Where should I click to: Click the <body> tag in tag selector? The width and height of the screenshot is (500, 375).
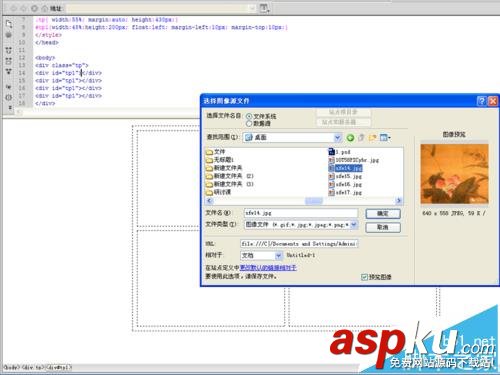pyautogui.click(x=11, y=367)
